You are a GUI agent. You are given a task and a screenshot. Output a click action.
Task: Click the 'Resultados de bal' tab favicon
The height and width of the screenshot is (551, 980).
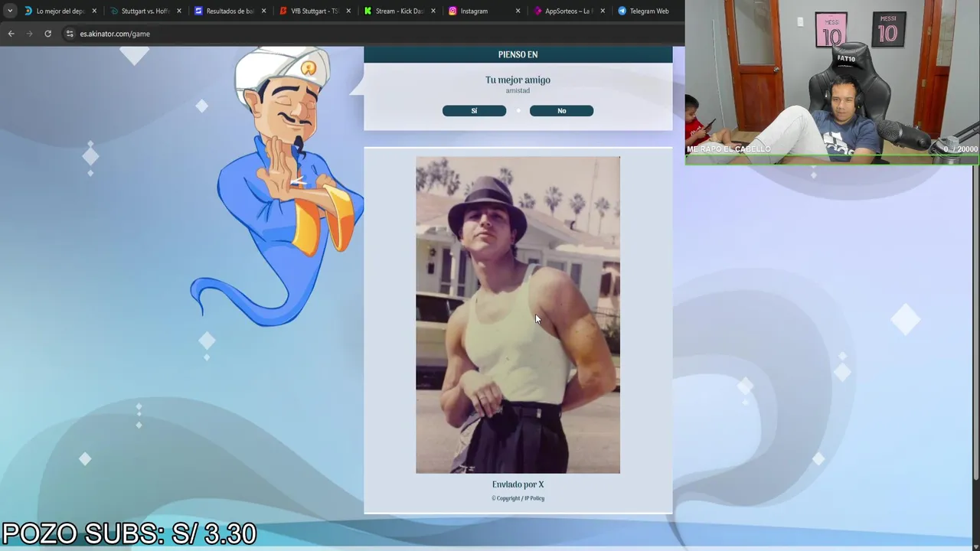pyautogui.click(x=198, y=11)
